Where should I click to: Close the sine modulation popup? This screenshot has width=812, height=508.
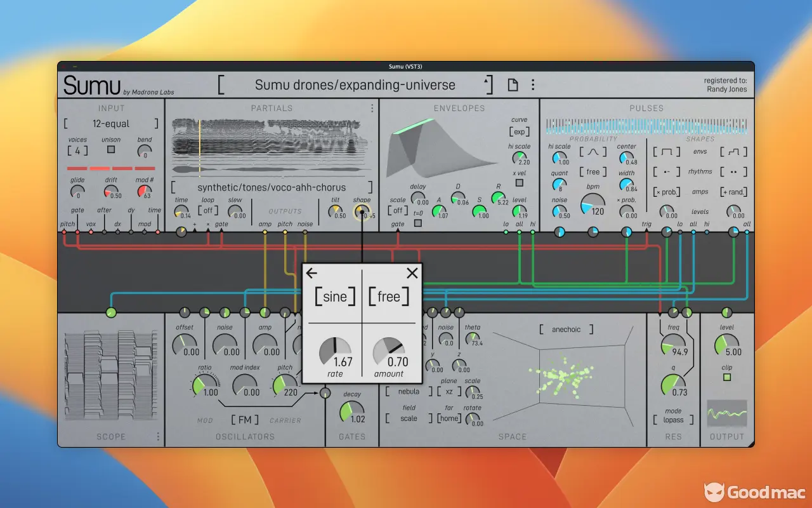(412, 273)
